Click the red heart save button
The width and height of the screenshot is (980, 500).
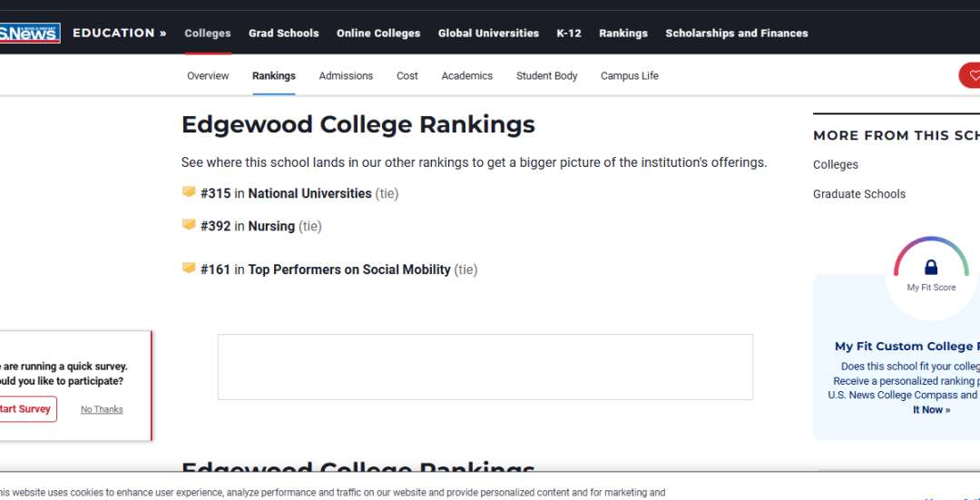tap(972, 75)
